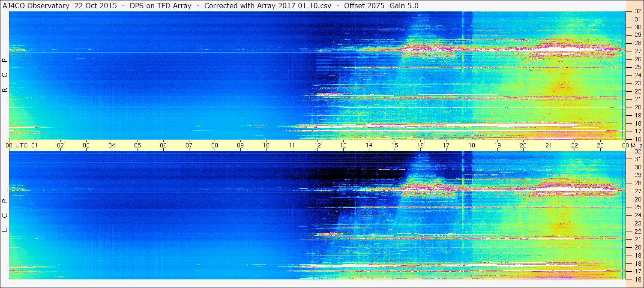Select the 03 hour marker on time axis

pyautogui.click(x=86, y=145)
